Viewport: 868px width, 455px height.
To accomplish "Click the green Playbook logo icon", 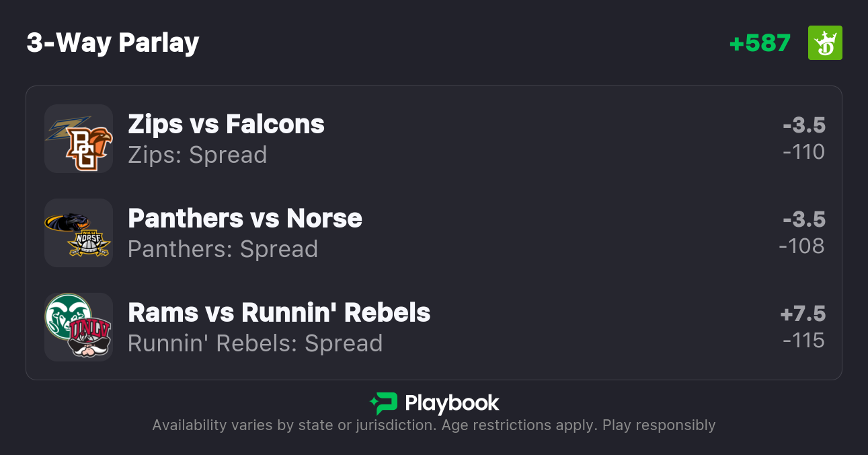I will click(x=384, y=403).
